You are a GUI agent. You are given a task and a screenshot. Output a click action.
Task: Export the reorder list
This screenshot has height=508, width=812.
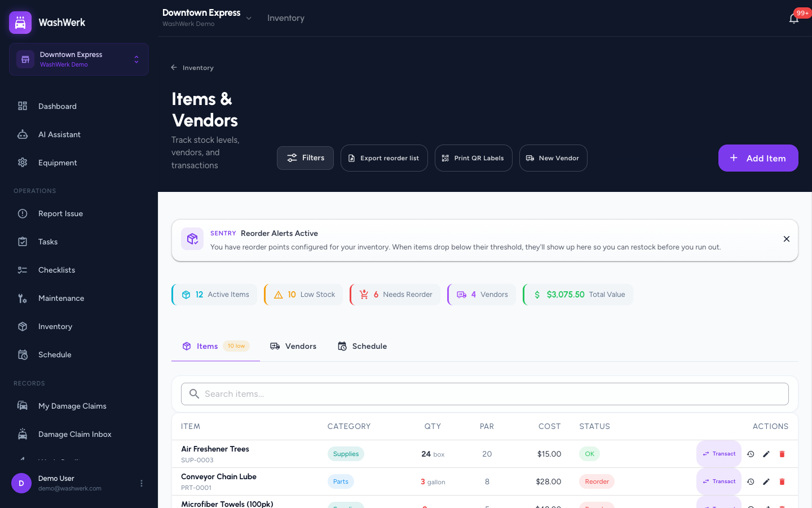tap(384, 158)
